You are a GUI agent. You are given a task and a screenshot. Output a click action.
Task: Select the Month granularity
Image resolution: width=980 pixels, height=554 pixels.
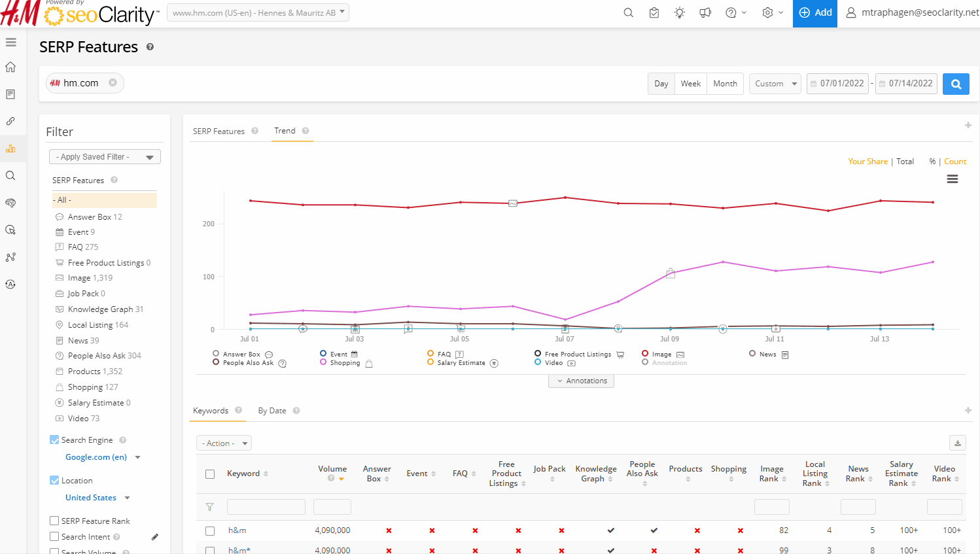click(x=725, y=84)
